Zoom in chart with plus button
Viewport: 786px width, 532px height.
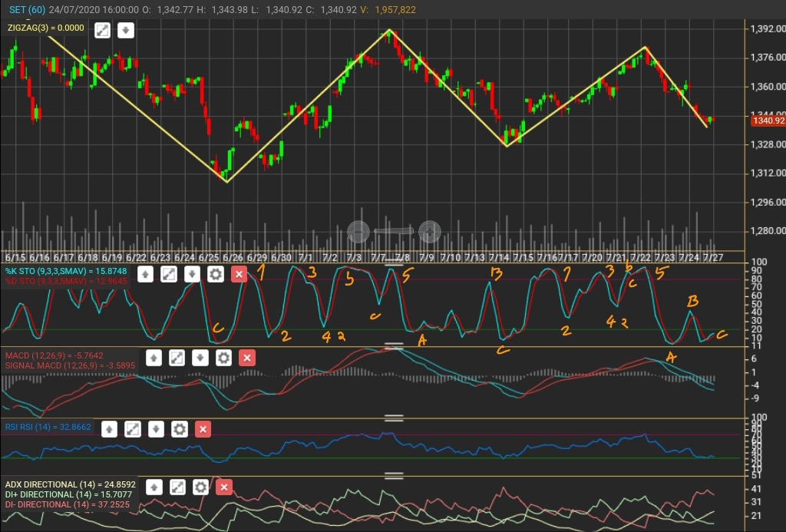point(430,232)
